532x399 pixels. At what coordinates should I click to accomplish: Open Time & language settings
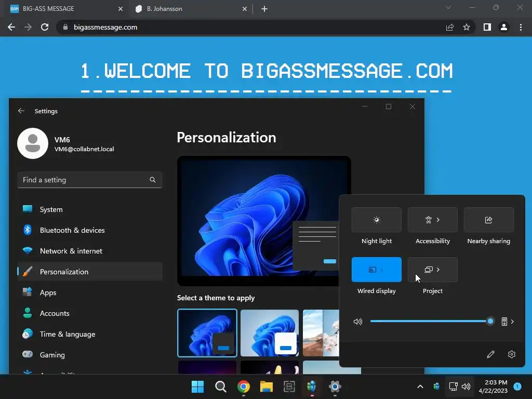pos(89,334)
